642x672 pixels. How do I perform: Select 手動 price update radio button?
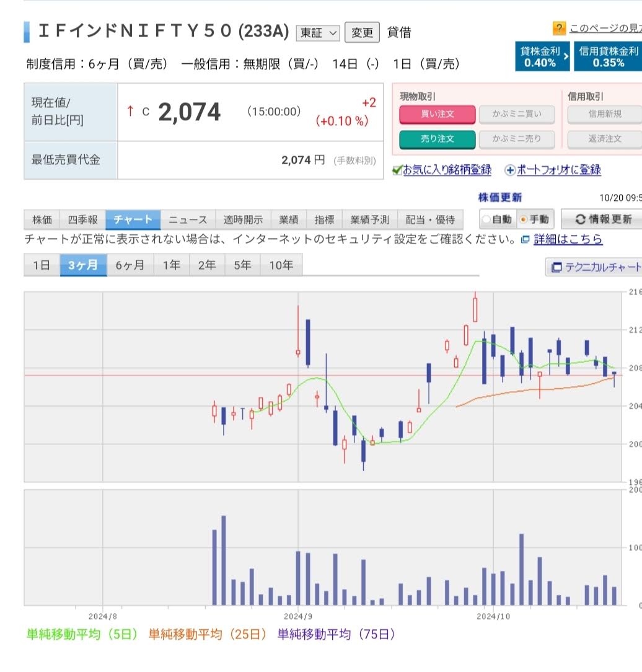pos(523,219)
